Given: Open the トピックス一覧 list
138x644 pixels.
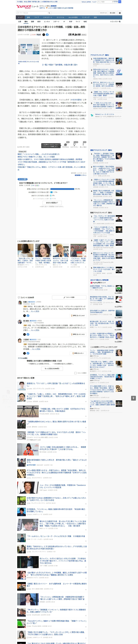Looking at the screenshot, I should pyautogui.click(x=115, y=21).
